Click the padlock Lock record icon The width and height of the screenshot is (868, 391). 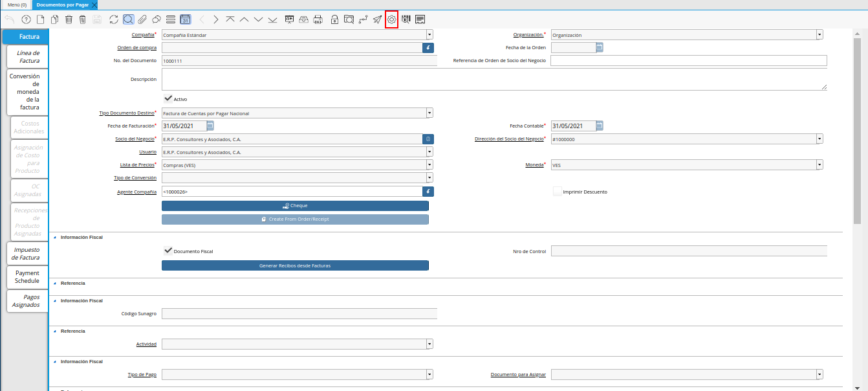click(x=334, y=19)
